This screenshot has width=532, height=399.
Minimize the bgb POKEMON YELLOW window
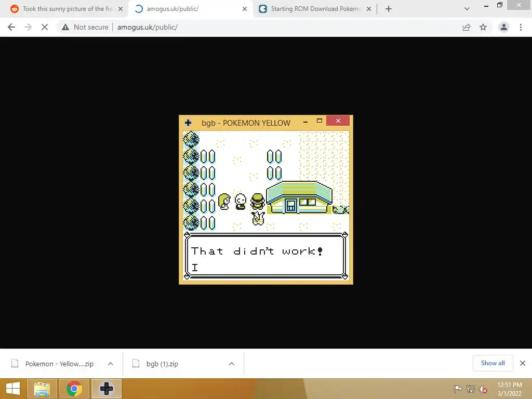(x=305, y=121)
